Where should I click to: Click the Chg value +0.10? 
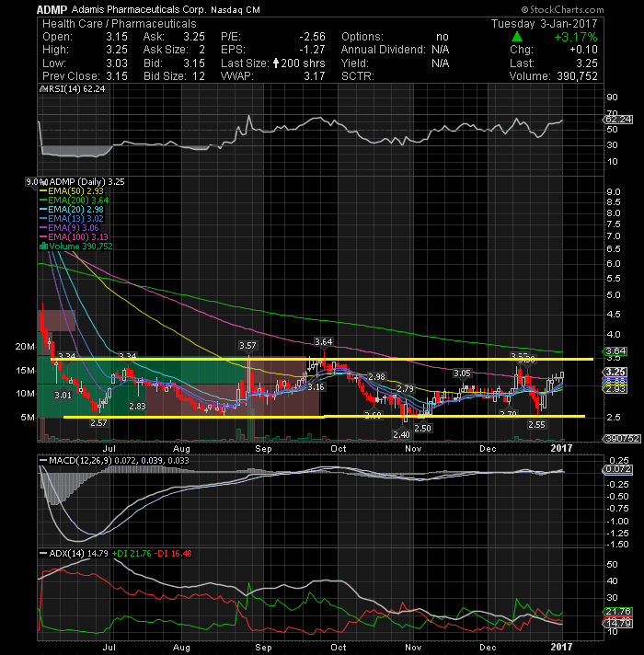[x=583, y=50]
